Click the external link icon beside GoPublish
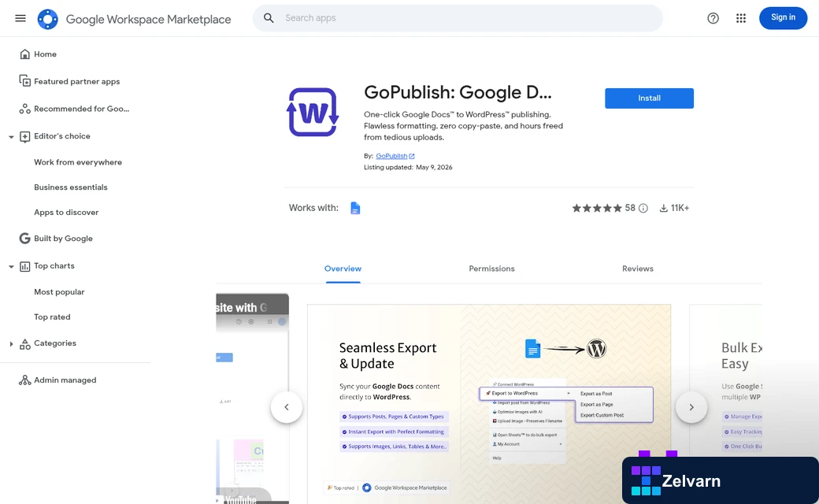 tap(412, 156)
